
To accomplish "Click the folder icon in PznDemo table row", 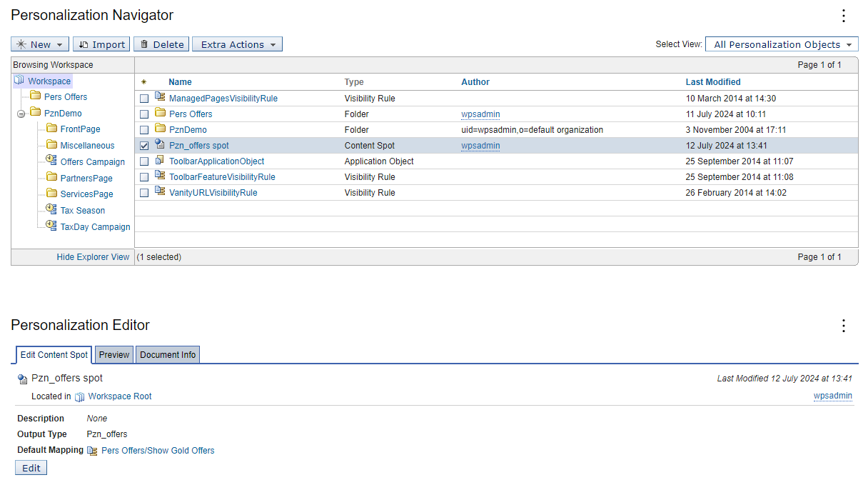I will tap(160, 129).
